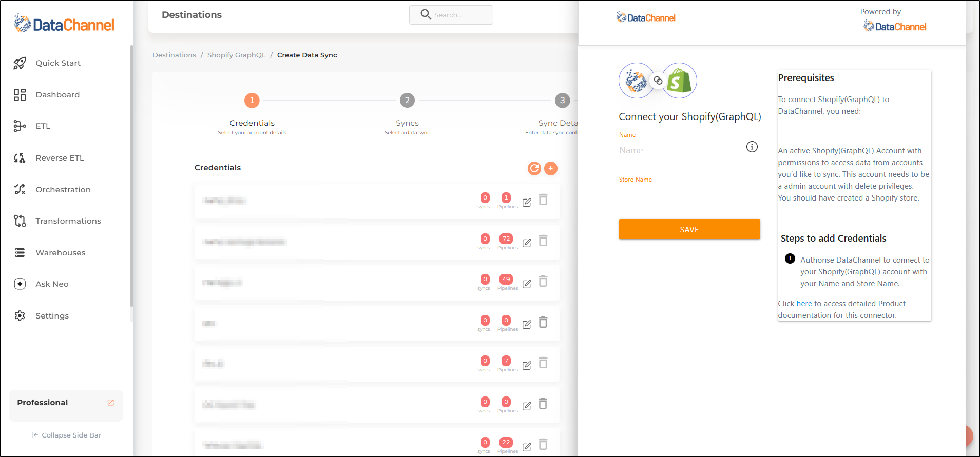This screenshot has width=980, height=457.
Task: Select step 3 Sync Details in the stepper
Action: click(562, 101)
